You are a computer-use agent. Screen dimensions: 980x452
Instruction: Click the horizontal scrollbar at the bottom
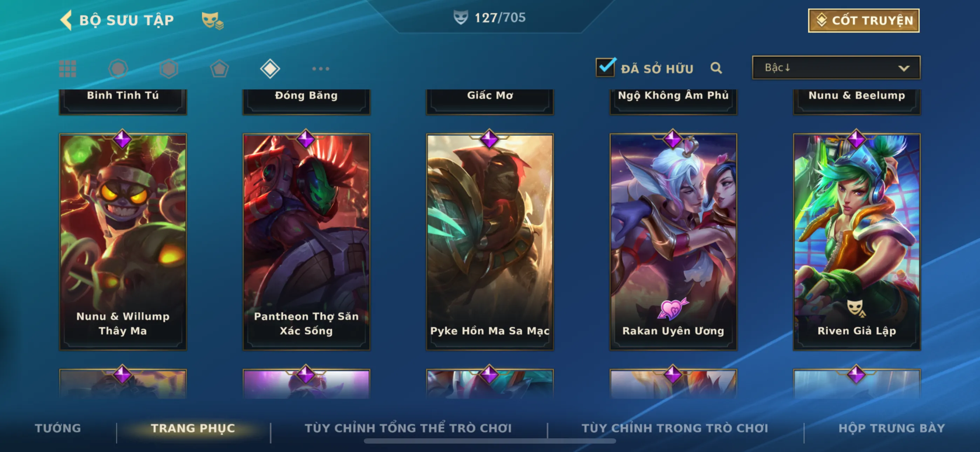(490, 441)
